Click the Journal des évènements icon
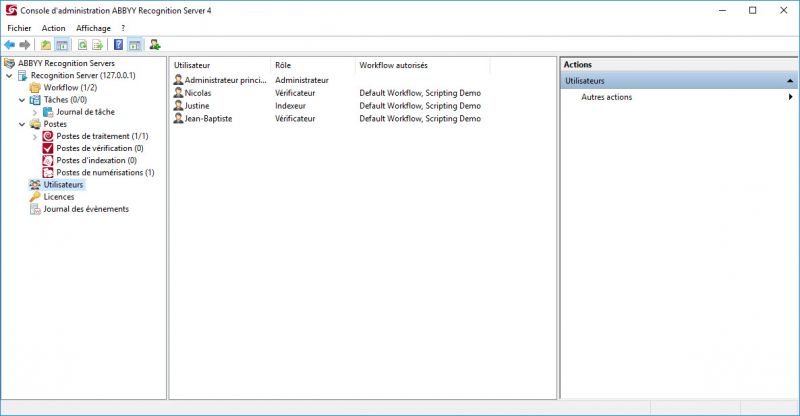The height and width of the screenshot is (416, 800). 35,209
